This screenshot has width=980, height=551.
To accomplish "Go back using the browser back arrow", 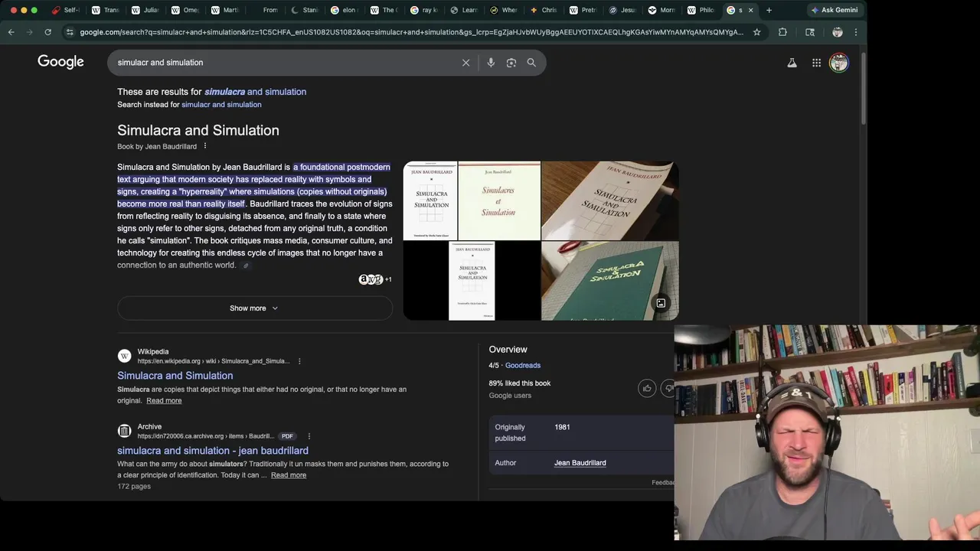I will point(11,32).
